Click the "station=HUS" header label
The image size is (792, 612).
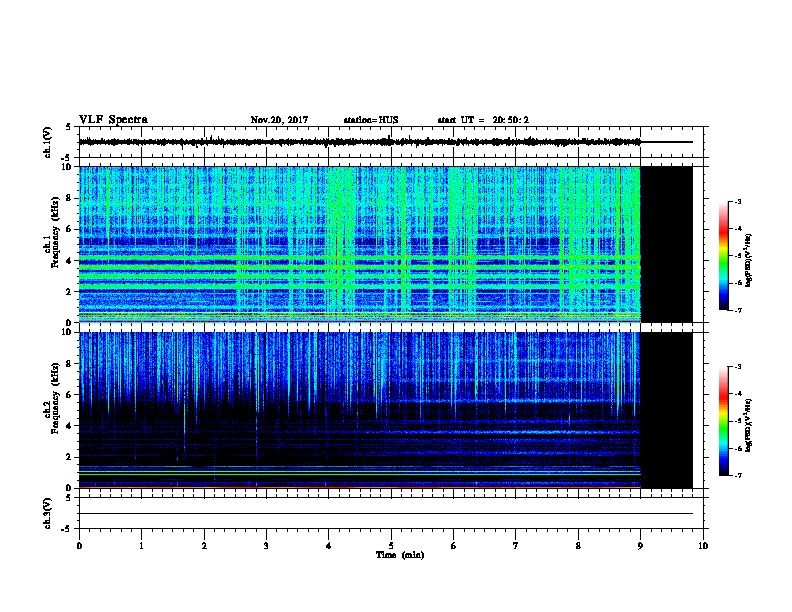pos(371,120)
